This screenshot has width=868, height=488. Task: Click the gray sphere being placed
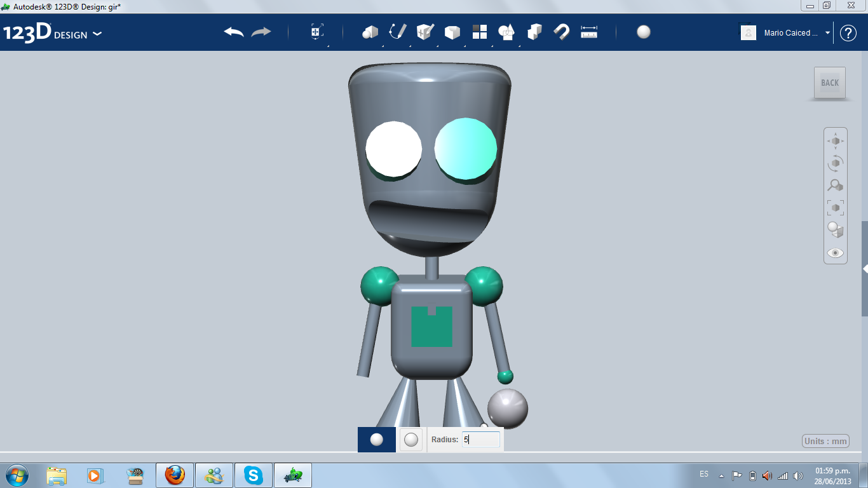click(508, 409)
